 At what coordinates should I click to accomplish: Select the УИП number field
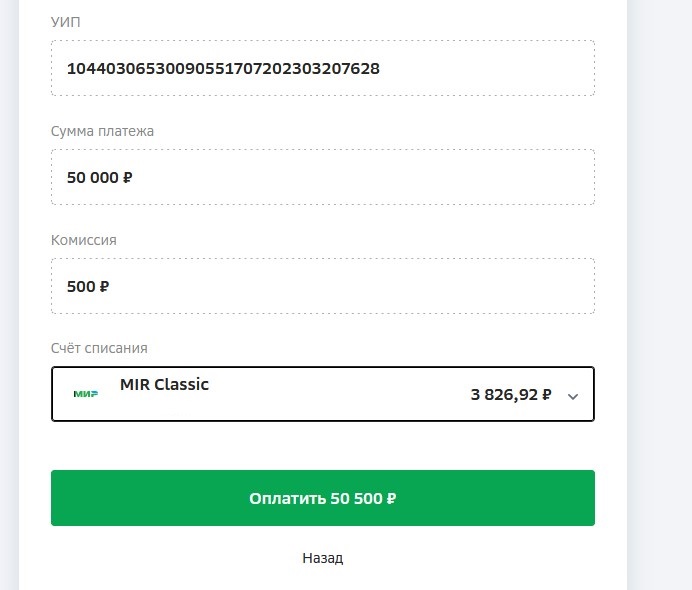(x=323, y=68)
